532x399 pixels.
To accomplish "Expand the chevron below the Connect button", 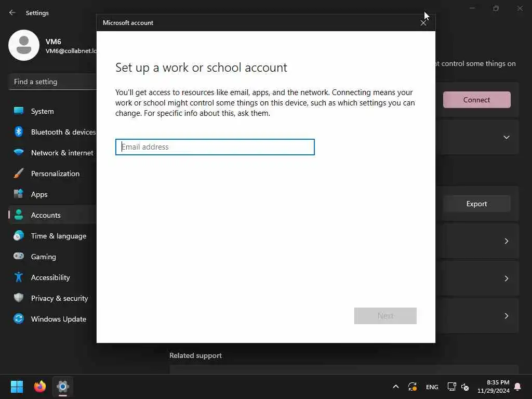I will point(506,137).
